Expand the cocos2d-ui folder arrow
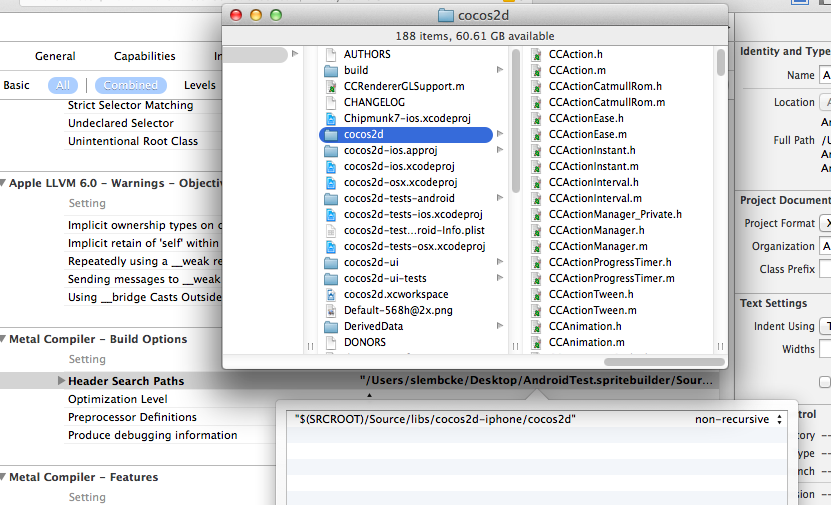This screenshot has width=831, height=505. (x=500, y=262)
